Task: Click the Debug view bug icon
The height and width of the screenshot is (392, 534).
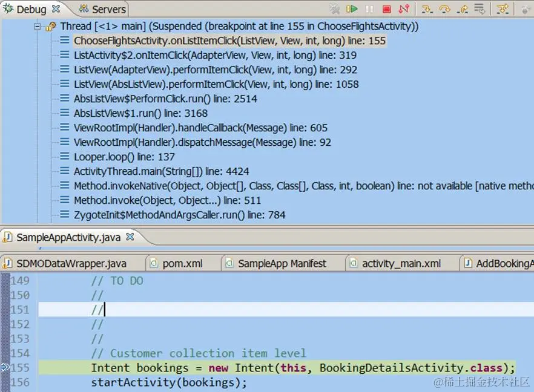Action: click(x=8, y=8)
